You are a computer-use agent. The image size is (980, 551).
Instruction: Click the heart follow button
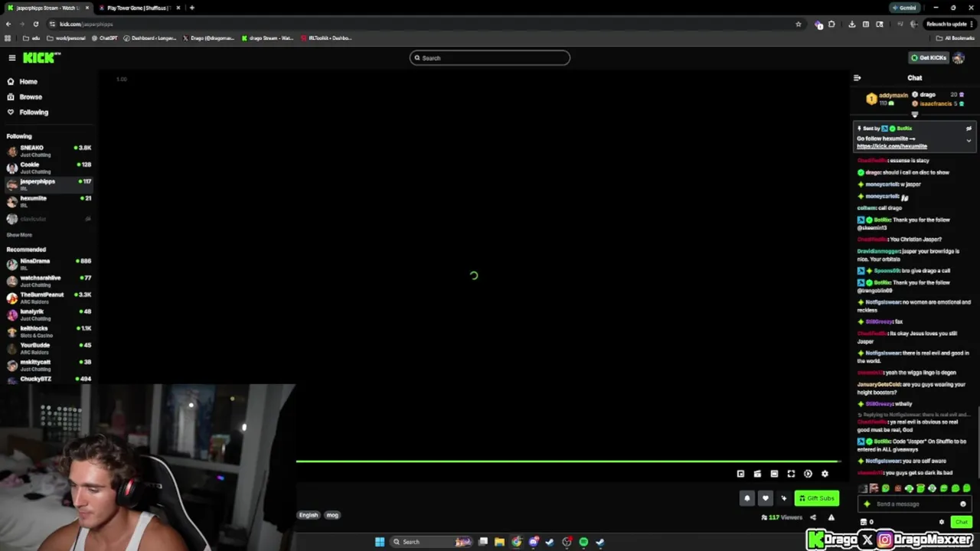[765, 498]
